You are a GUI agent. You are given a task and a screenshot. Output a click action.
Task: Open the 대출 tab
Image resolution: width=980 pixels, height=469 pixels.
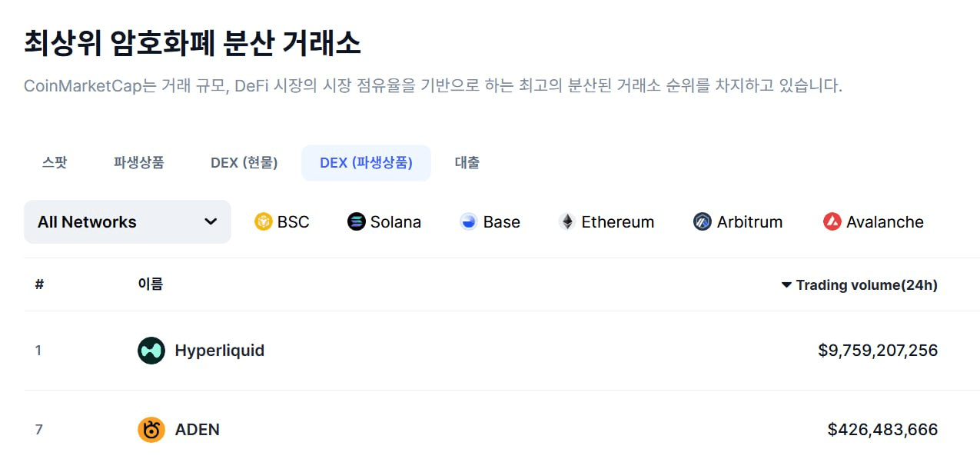pos(467,162)
